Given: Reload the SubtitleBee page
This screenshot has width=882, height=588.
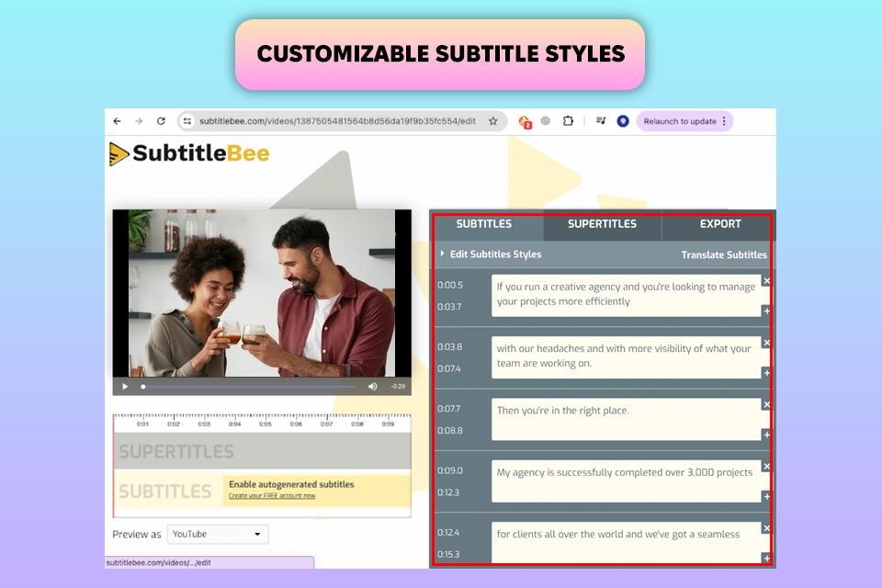Looking at the screenshot, I should point(161,121).
